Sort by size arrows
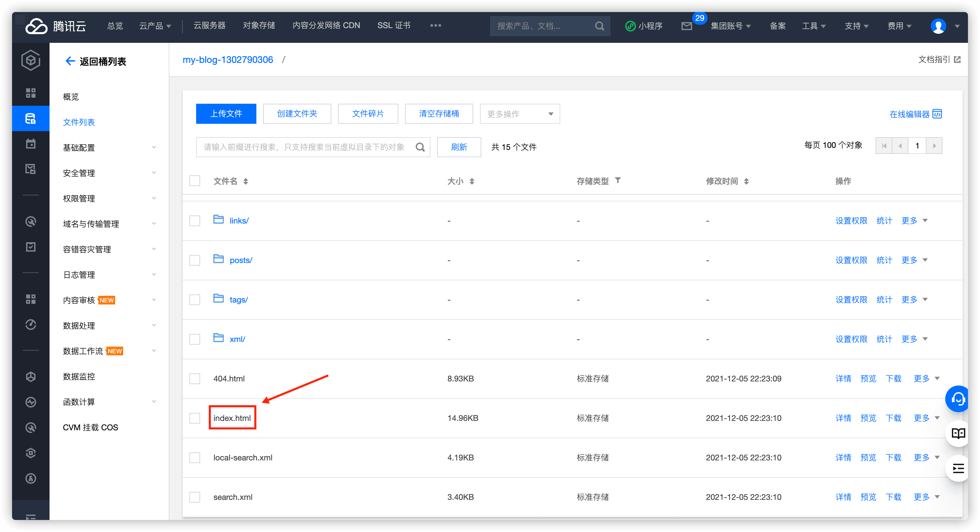980x532 pixels. point(472,181)
